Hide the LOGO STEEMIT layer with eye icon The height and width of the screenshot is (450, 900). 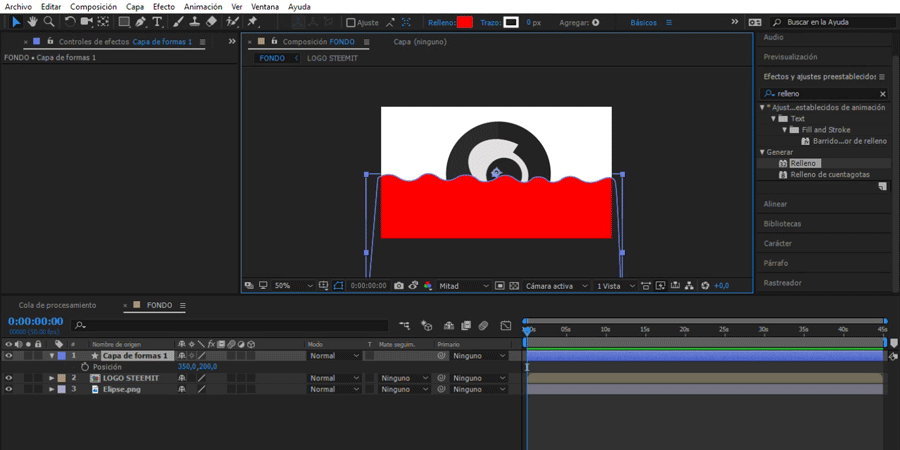pos(9,378)
